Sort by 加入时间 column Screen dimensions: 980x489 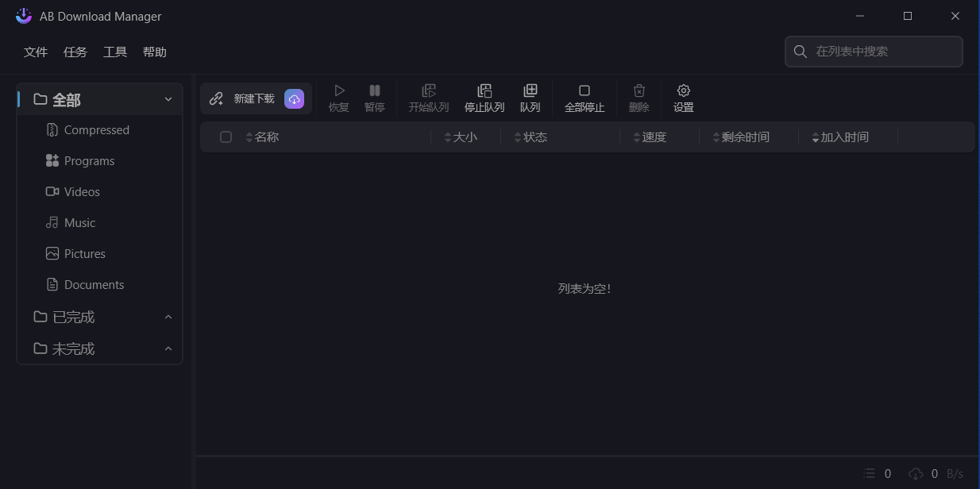coord(840,137)
